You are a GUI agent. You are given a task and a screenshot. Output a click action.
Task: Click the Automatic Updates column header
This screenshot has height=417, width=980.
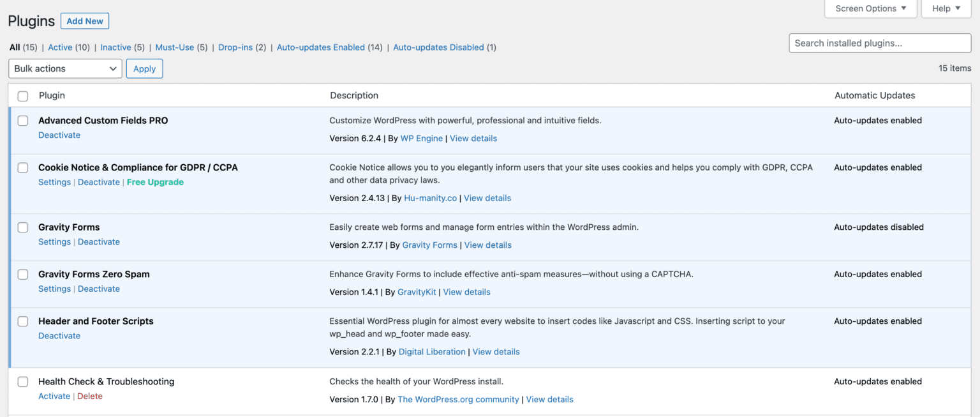pyautogui.click(x=875, y=96)
